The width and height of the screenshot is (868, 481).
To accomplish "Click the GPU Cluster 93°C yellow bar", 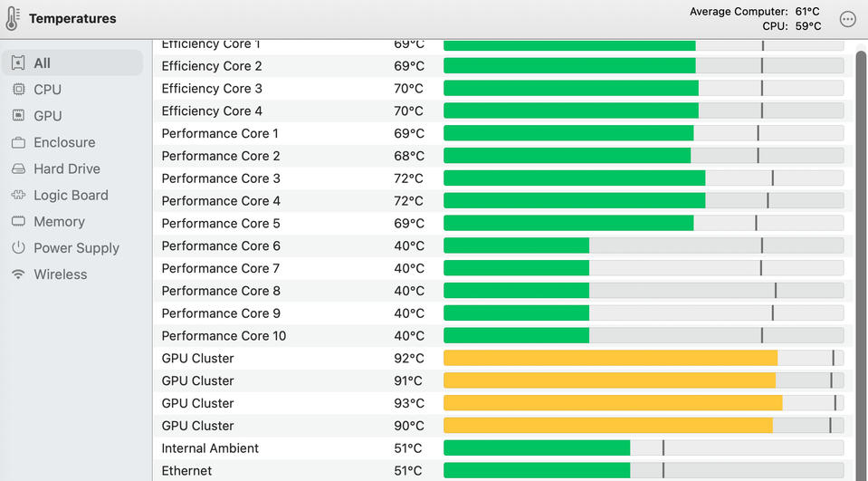I will coord(644,403).
